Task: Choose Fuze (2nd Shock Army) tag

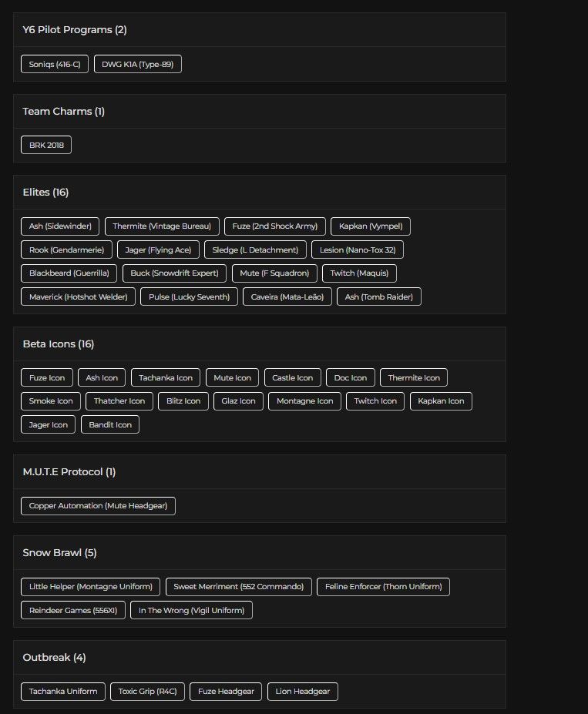Action: click(x=274, y=226)
